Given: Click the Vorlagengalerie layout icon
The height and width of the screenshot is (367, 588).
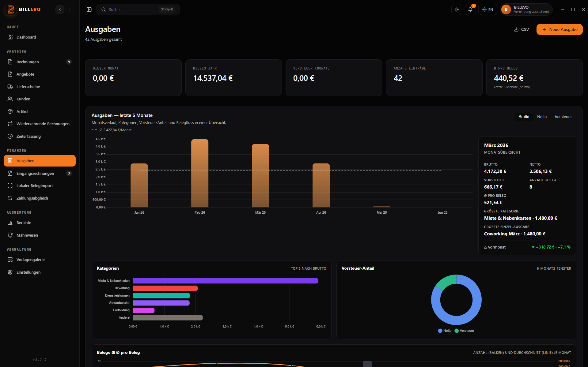Looking at the screenshot, I should [x=10, y=260].
